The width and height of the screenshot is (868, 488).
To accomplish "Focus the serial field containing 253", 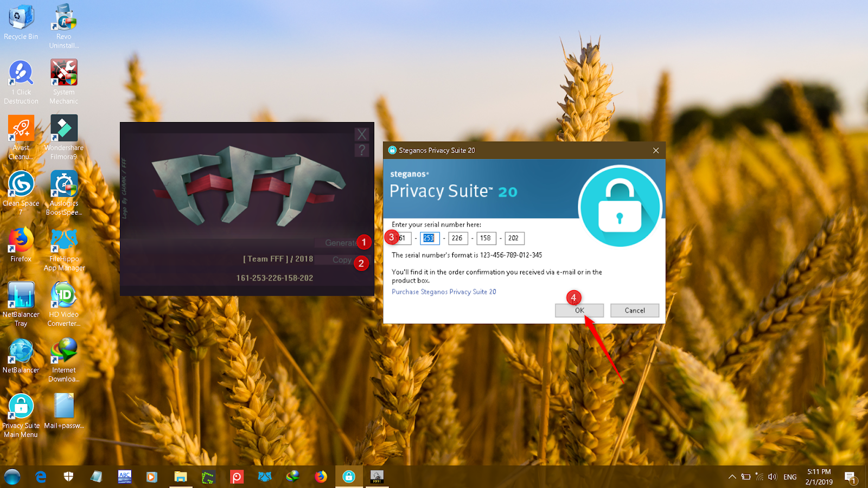I will point(430,238).
